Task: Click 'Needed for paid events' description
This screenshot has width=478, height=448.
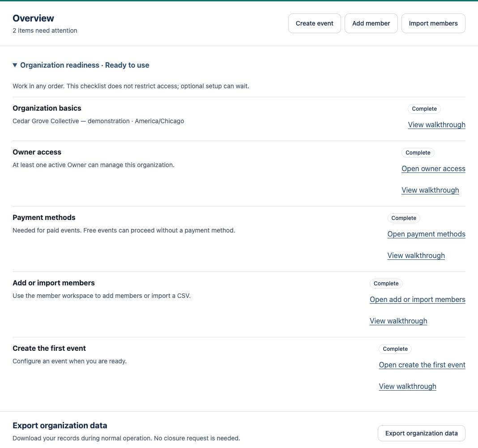Action: click(124, 230)
